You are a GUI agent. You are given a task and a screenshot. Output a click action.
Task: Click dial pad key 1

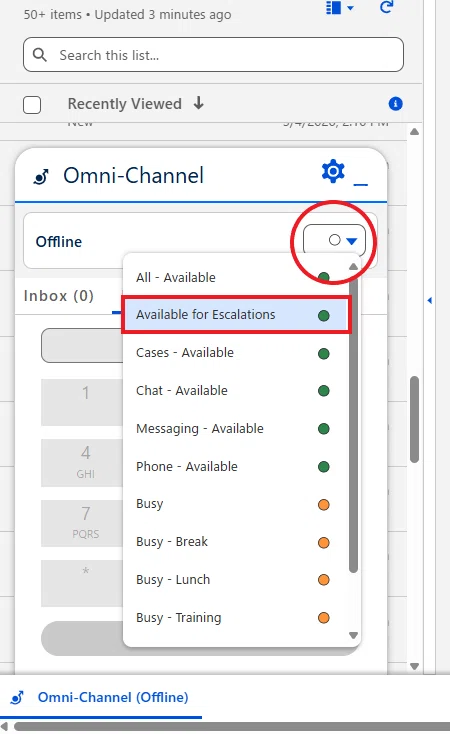click(82, 402)
